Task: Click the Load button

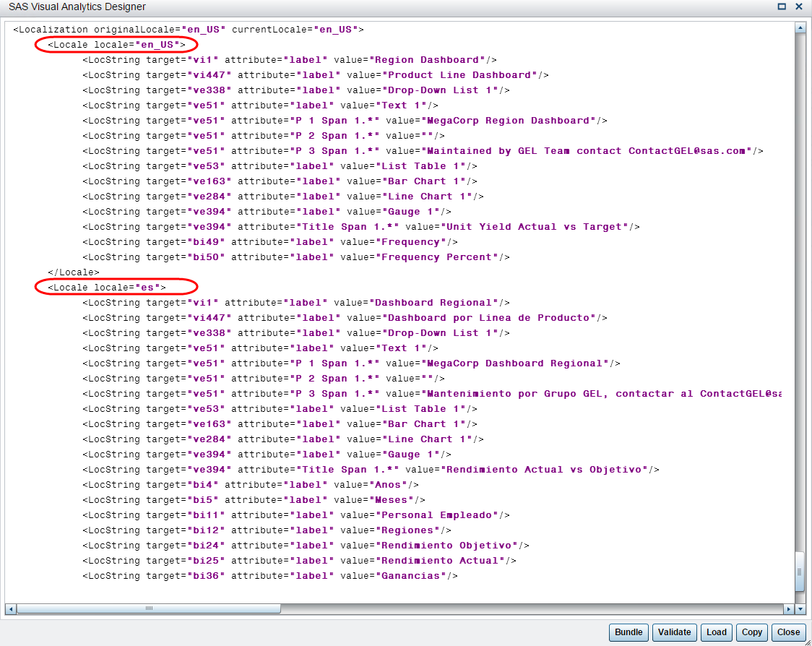Action: [716, 632]
